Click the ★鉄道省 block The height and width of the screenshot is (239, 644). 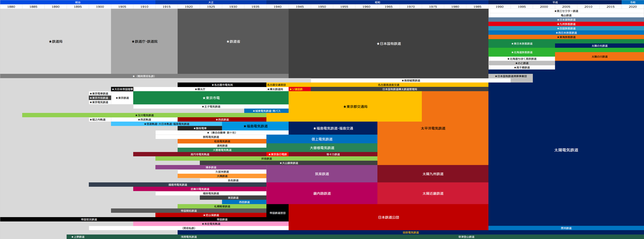(x=233, y=41)
